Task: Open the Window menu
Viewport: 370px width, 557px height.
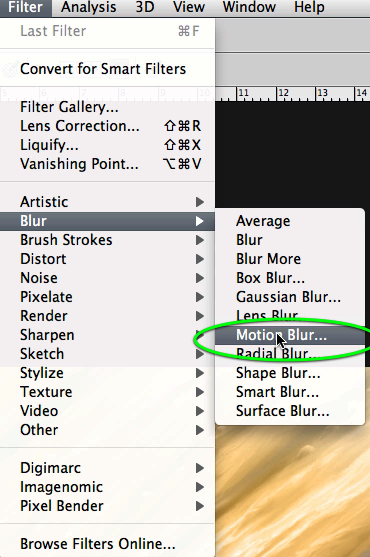Action: pos(249,7)
